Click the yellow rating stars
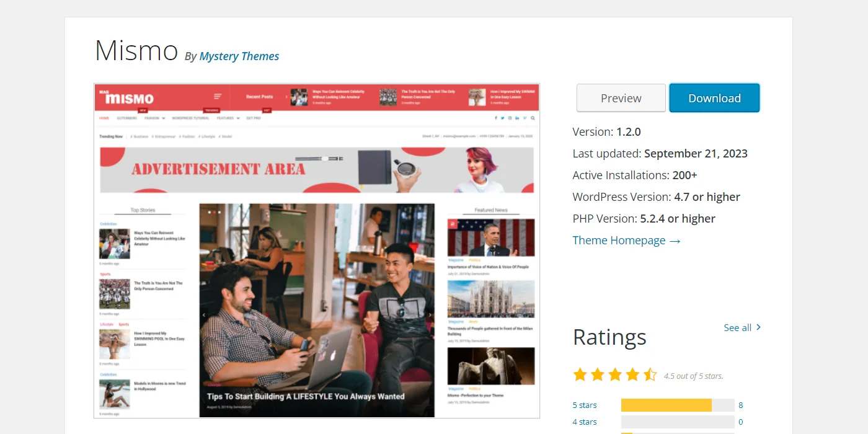This screenshot has width=868, height=434. click(614, 374)
